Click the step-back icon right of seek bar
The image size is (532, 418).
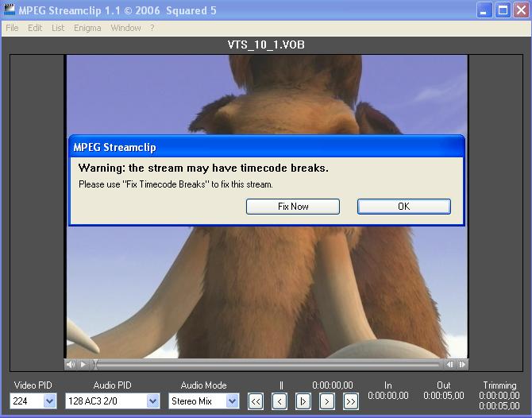click(450, 364)
